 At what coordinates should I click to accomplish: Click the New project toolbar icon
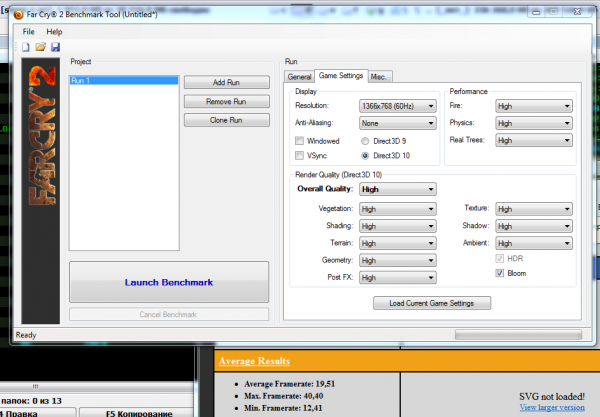(x=27, y=47)
